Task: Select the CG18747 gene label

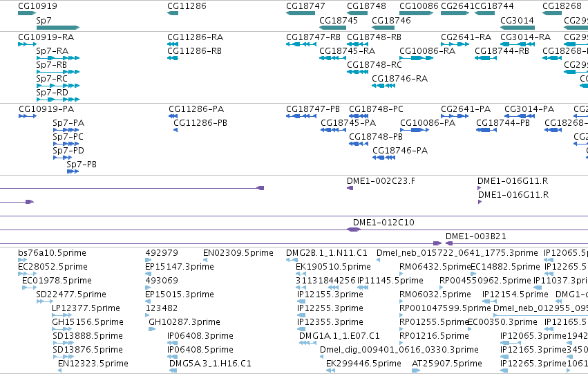Action: (305, 6)
